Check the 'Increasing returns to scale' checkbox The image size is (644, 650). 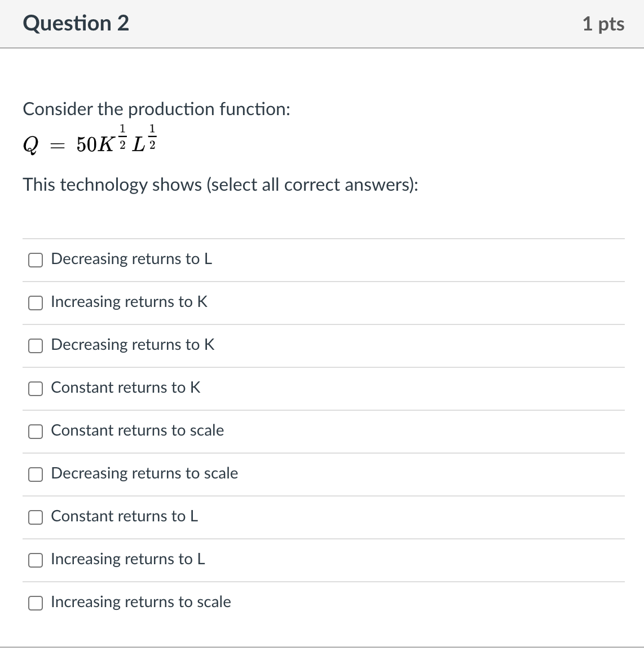[36, 603]
